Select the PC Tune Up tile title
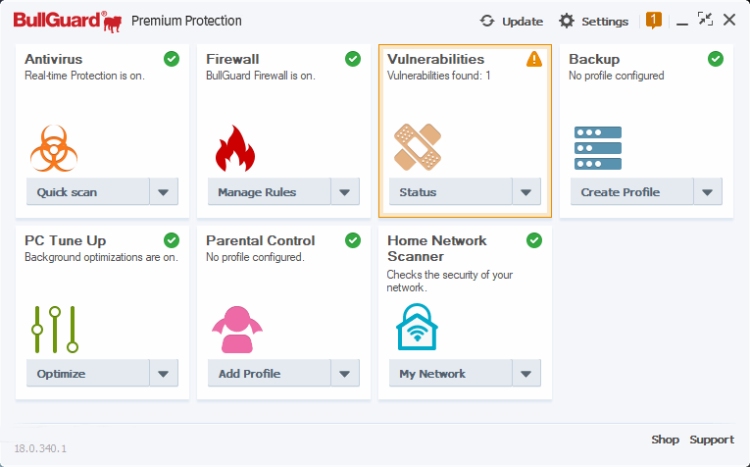 pyautogui.click(x=65, y=240)
